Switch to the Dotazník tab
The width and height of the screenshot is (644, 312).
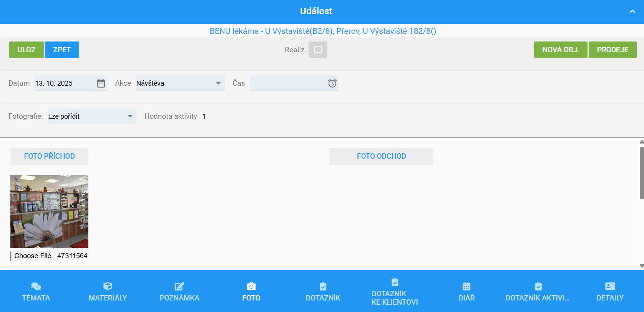[x=323, y=292]
